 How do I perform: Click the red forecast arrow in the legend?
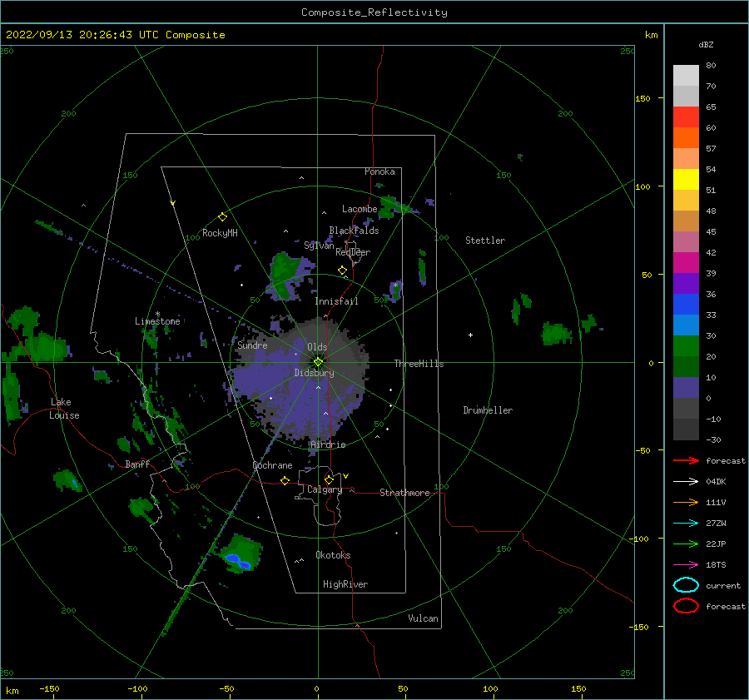pos(686,460)
